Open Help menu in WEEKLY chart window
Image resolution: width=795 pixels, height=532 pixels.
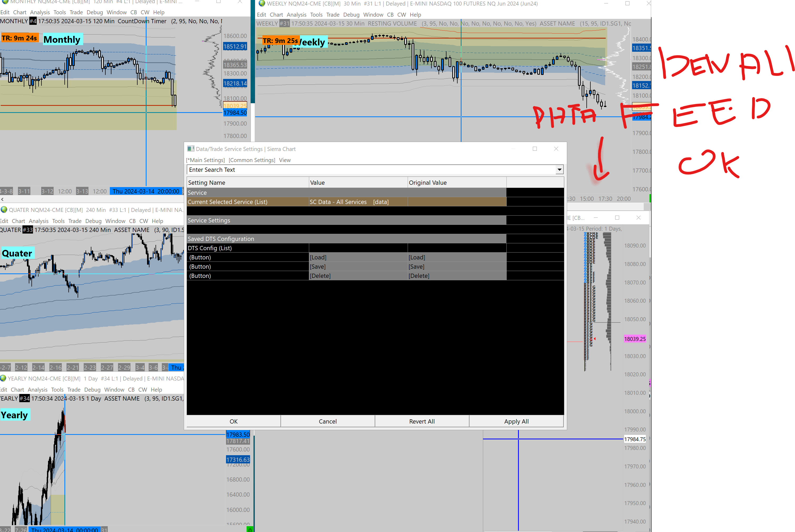(415, 15)
